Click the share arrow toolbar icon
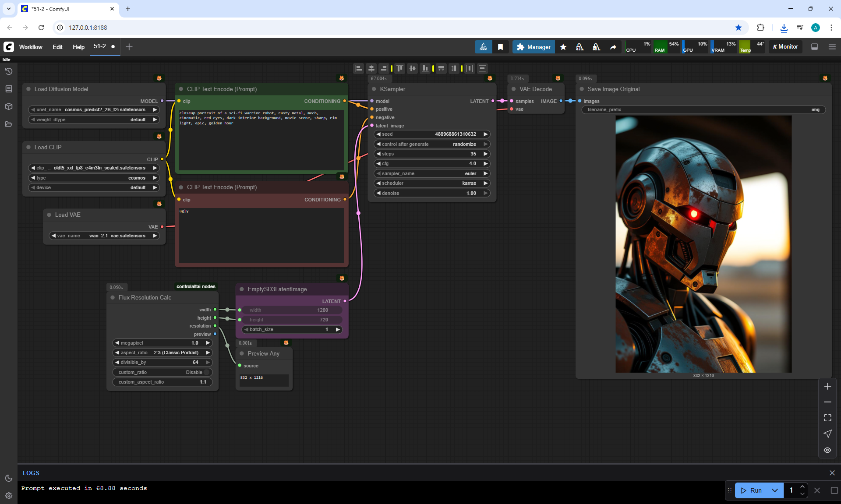Viewport: 841px width, 504px height. [613, 47]
